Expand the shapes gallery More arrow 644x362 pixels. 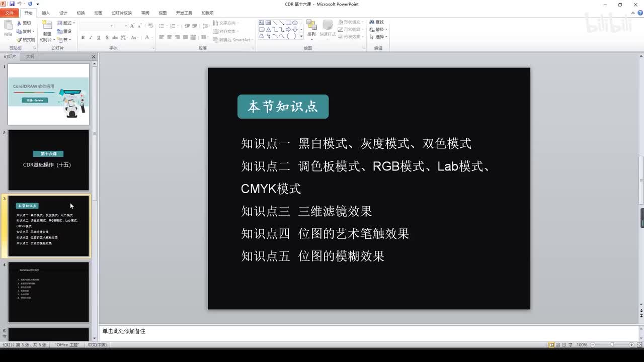(x=301, y=36)
